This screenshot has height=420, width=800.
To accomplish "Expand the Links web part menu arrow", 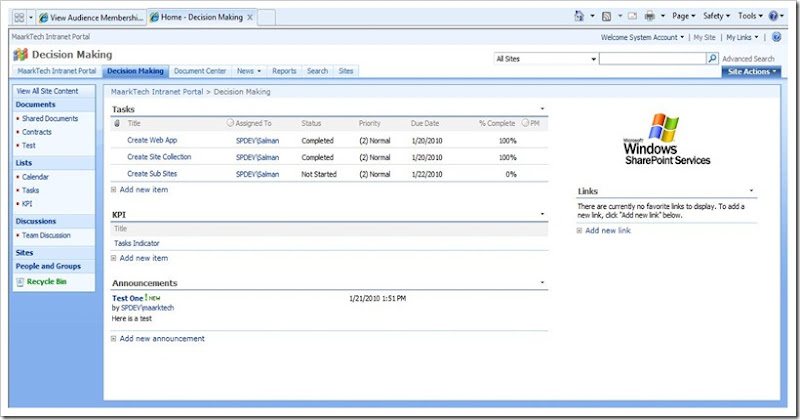I will click(751, 190).
